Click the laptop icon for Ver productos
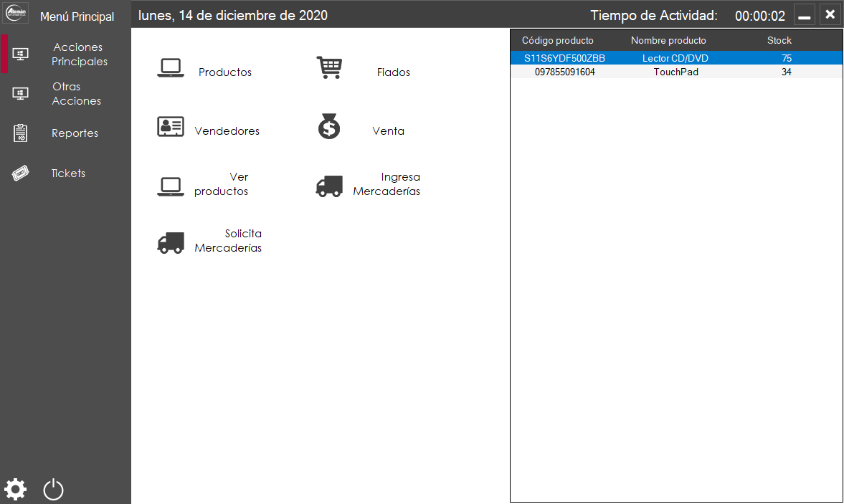 click(171, 186)
